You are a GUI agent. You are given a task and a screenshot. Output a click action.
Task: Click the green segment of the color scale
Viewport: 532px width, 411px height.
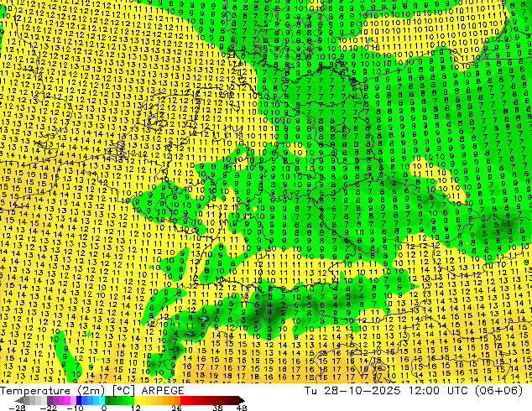point(119,400)
